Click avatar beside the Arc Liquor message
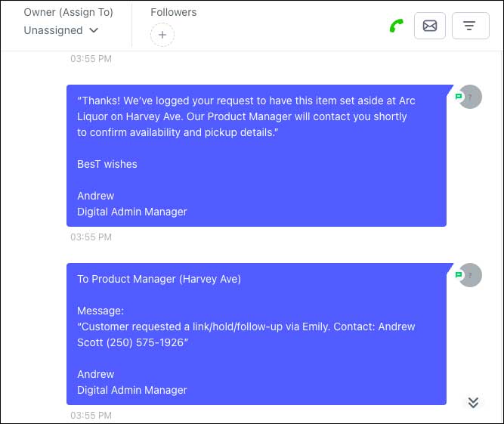504x424 pixels. [470, 97]
